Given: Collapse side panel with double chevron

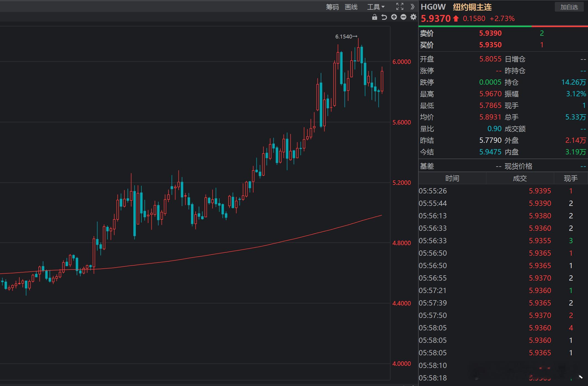Looking at the screenshot, I should click(x=413, y=7).
